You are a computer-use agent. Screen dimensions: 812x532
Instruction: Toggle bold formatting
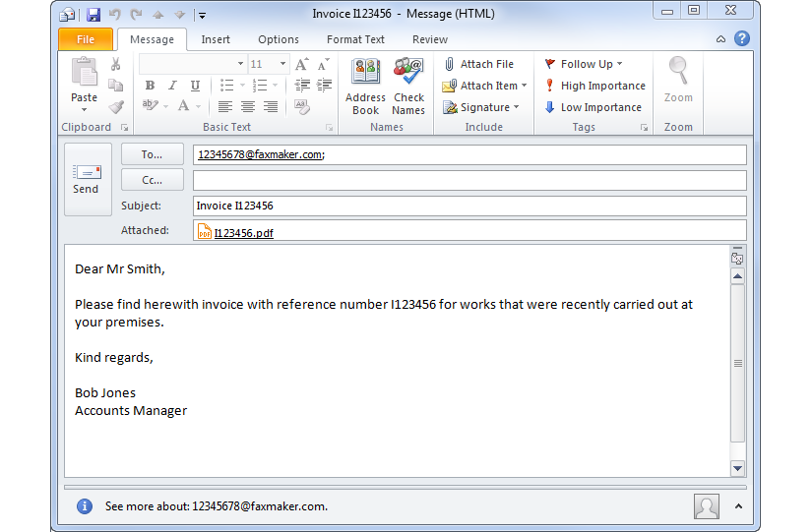point(150,86)
